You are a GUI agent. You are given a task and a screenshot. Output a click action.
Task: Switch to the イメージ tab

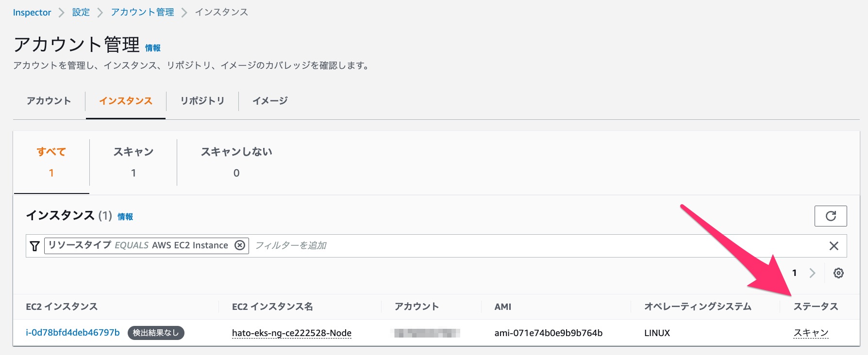270,101
